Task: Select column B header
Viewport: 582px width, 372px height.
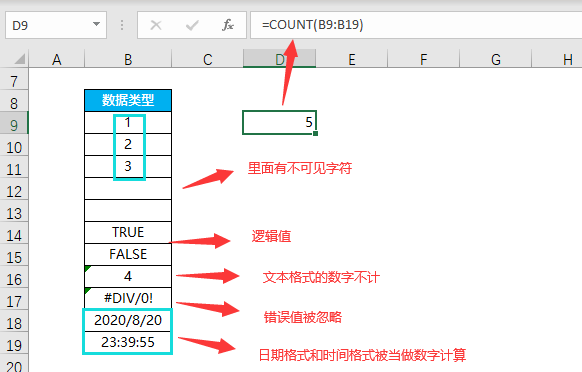Action: tap(128, 59)
